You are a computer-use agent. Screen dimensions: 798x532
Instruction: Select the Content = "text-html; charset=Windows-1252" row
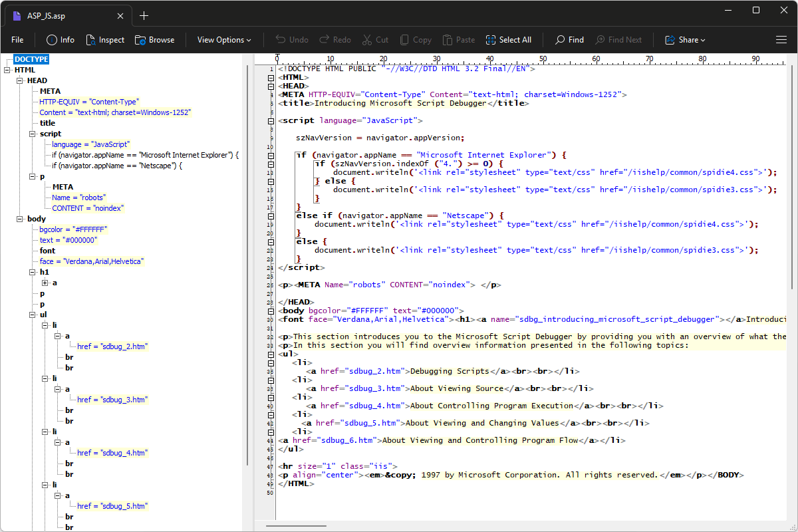115,112
